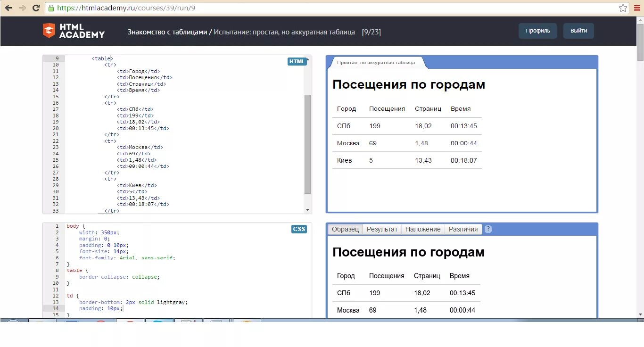Open Знакомство с таблицами course link
This screenshot has width=644, height=347.
pyautogui.click(x=167, y=32)
